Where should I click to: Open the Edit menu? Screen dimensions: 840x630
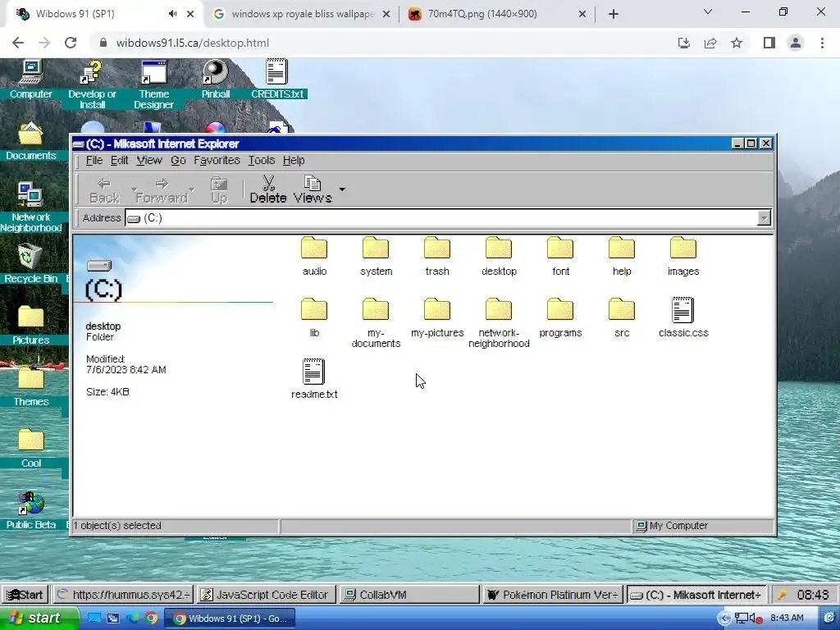point(119,160)
